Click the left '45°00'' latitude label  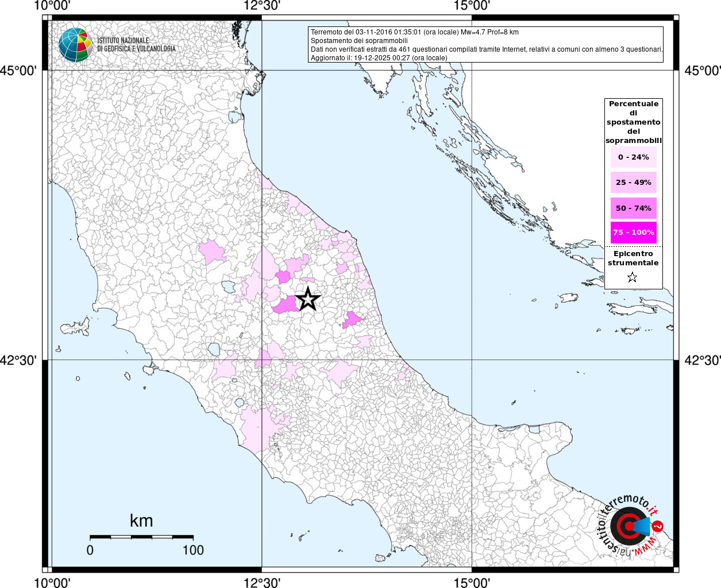(18, 71)
